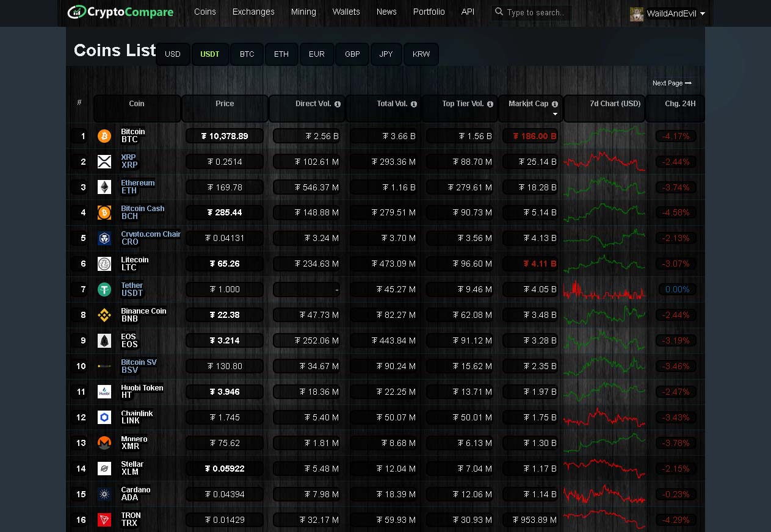Open the API menu
Image resolution: width=771 pixels, height=532 pixels.
[468, 12]
